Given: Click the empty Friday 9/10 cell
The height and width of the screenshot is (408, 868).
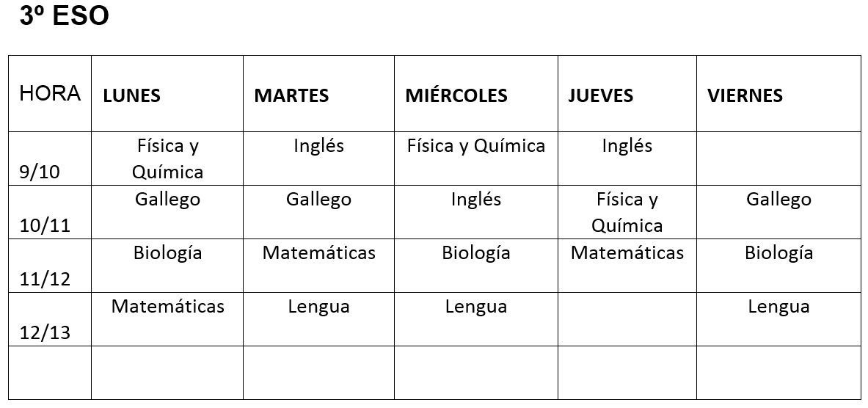Looking at the screenshot, I should tap(779, 159).
